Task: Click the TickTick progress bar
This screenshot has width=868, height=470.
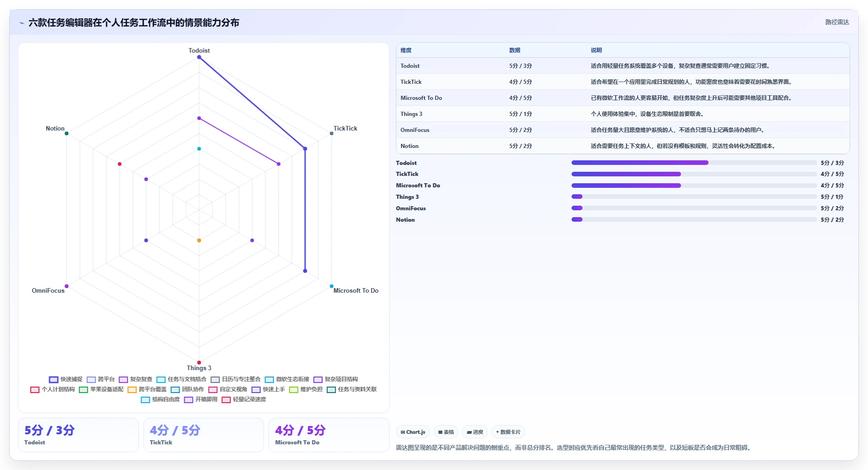Action: (694, 174)
